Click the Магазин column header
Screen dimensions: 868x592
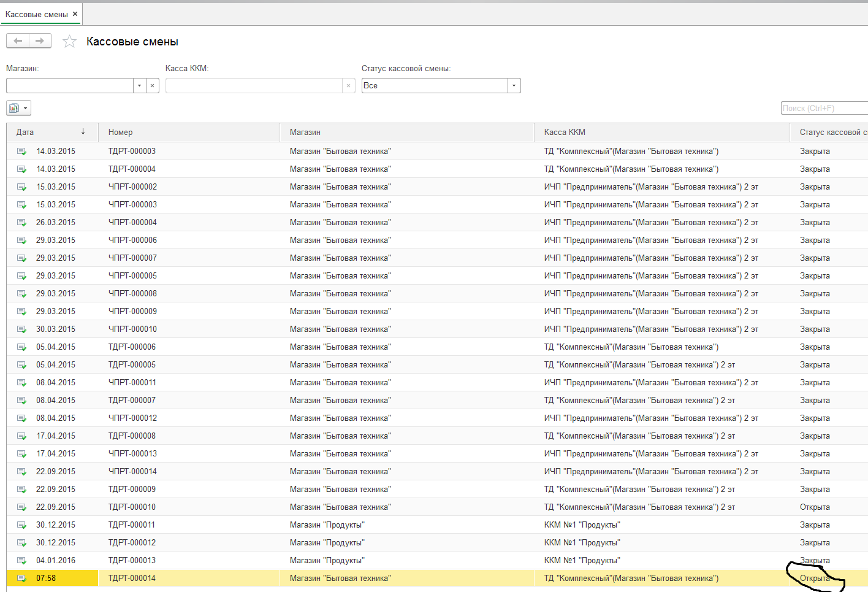[407, 132]
